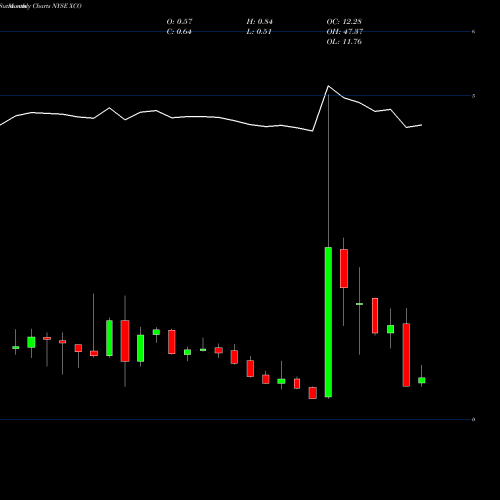The width and height of the screenshot is (500, 500).
Task: Select the open value 'O: 0.57'
Action: point(179,22)
